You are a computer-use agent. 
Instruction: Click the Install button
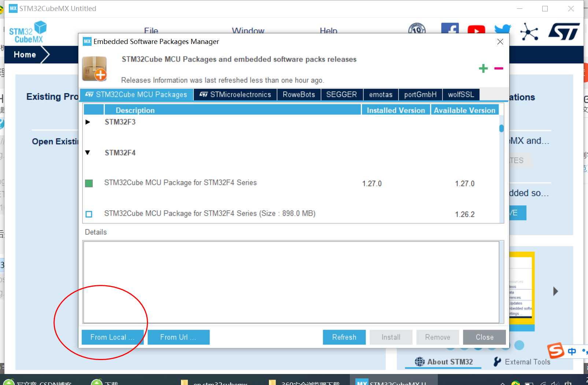pyautogui.click(x=391, y=337)
